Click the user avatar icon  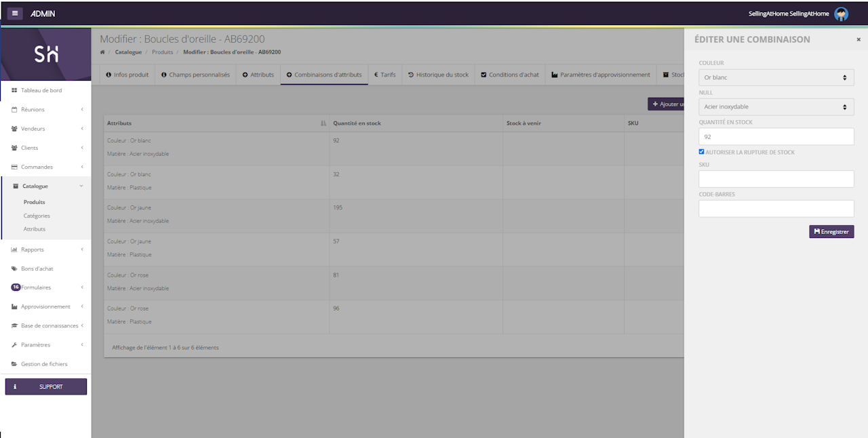841,14
